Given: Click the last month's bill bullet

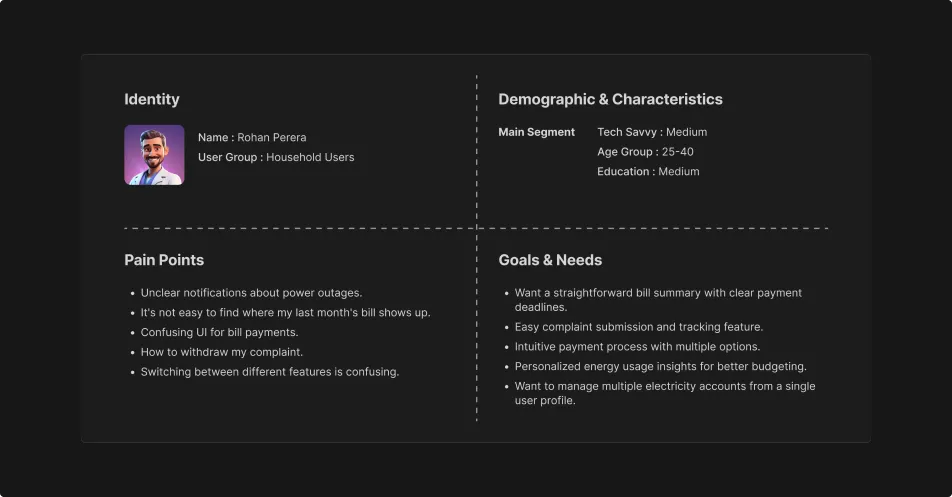Looking at the screenshot, I should tap(285, 313).
